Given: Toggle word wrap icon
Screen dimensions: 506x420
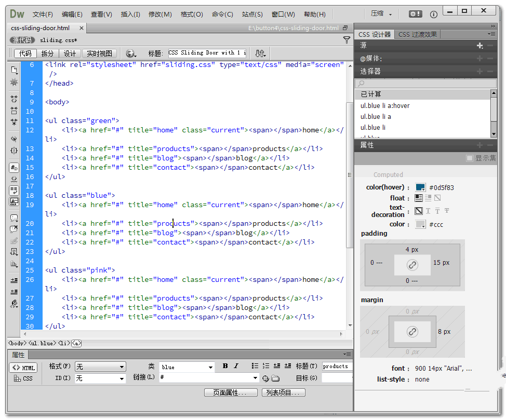Looking at the screenshot, I should (14, 191).
